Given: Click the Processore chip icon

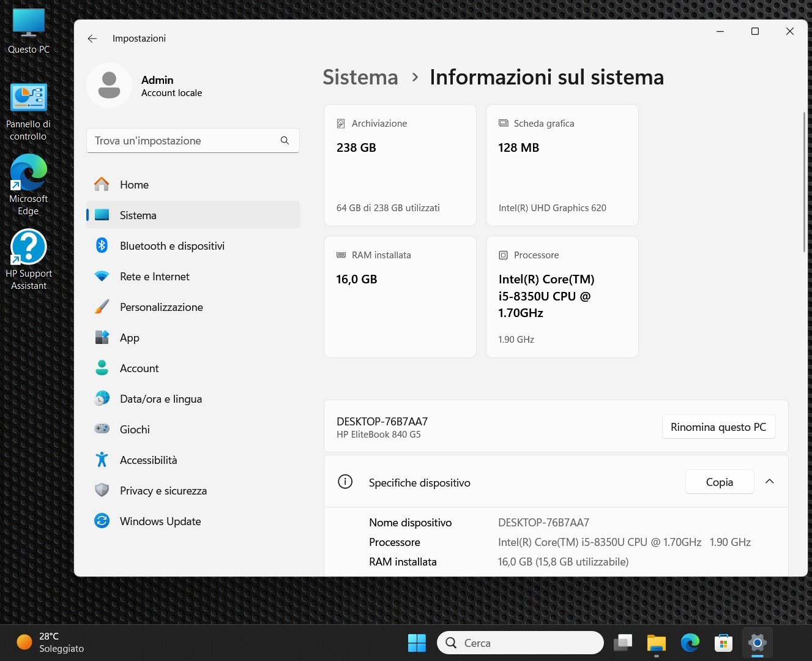Looking at the screenshot, I should point(503,255).
